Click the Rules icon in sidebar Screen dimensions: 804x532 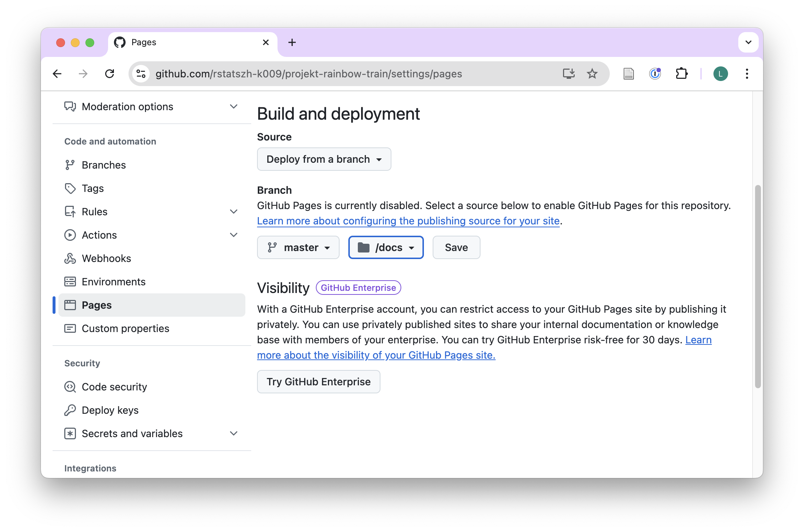click(70, 212)
